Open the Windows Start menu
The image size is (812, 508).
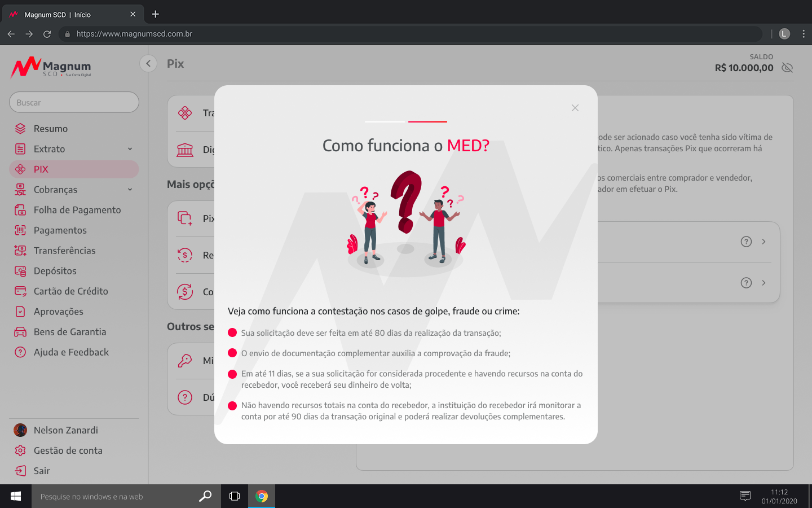[x=16, y=496]
